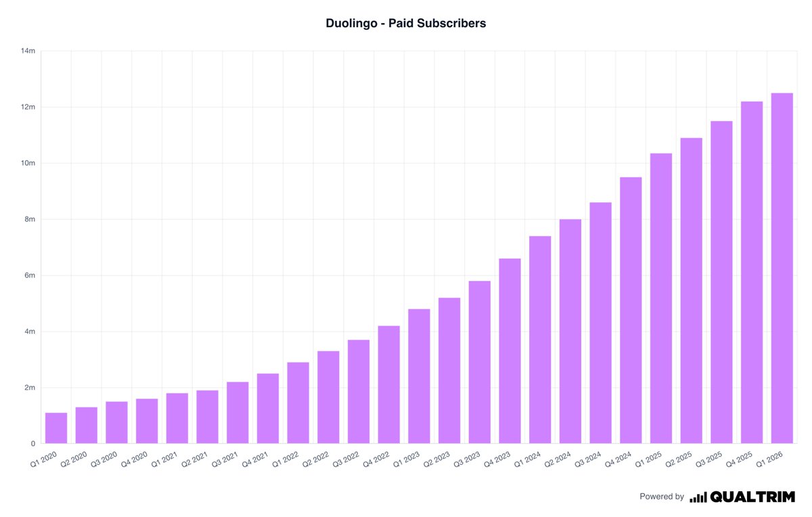Click the "2m" y-axis label
812x517 pixels.
[x=30, y=388]
